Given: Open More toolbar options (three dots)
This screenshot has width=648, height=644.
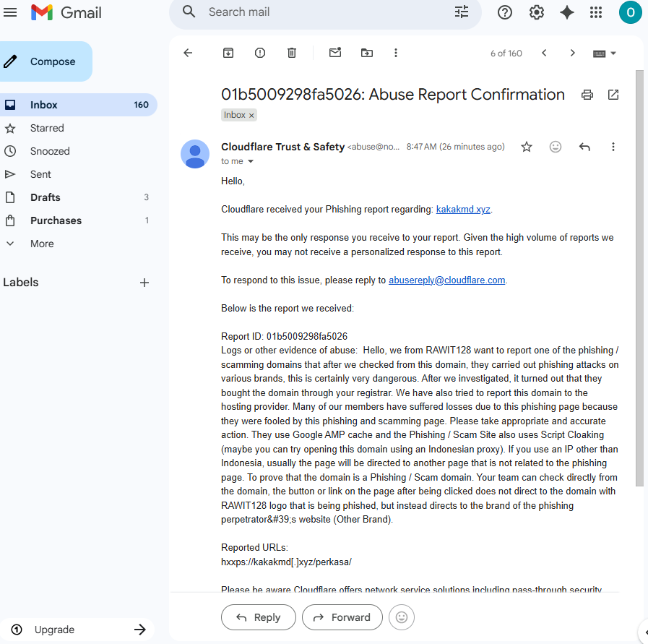Looking at the screenshot, I should [395, 53].
